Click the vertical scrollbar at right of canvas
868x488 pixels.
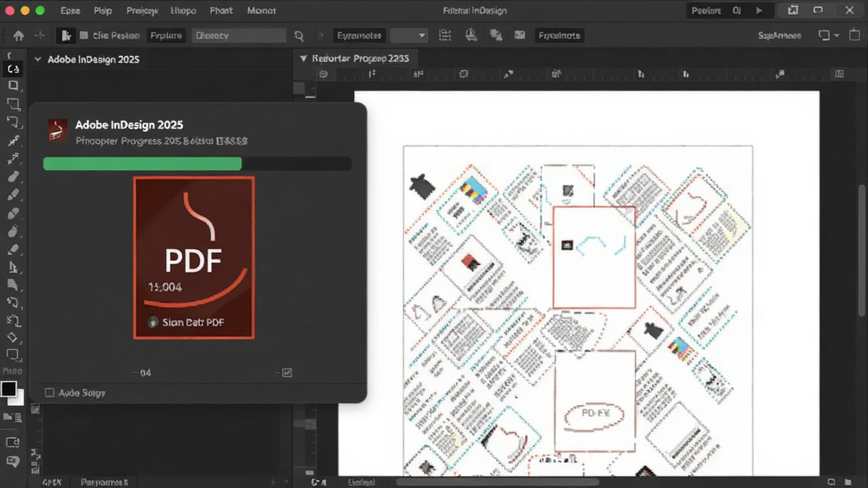point(862,252)
